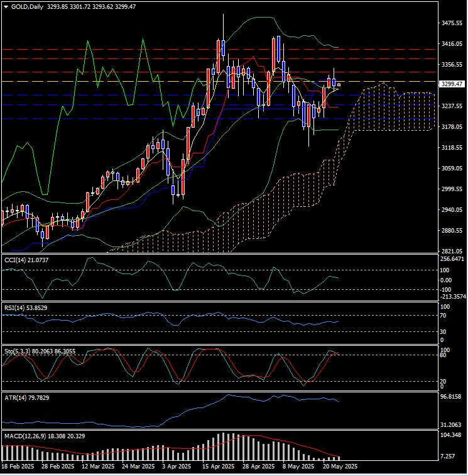Click the 8 May 2025 date label
This screenshot has width=468, height=476.
point(298,467)
